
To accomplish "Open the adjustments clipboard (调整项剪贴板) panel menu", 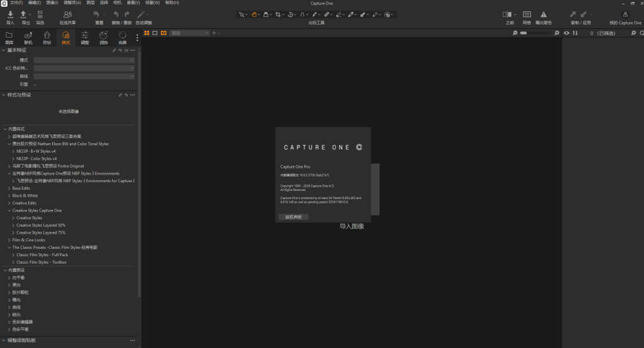I will [132, 340].
